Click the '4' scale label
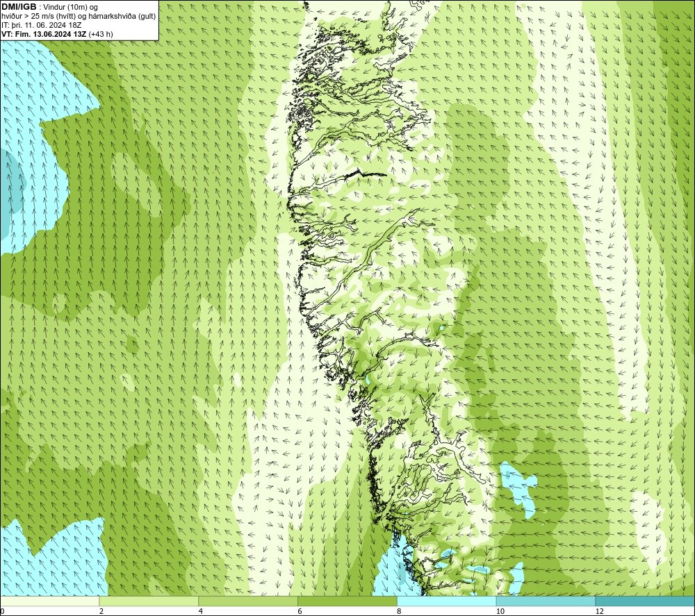This screenshot has height=616, width=695. [x=201, y=611]
